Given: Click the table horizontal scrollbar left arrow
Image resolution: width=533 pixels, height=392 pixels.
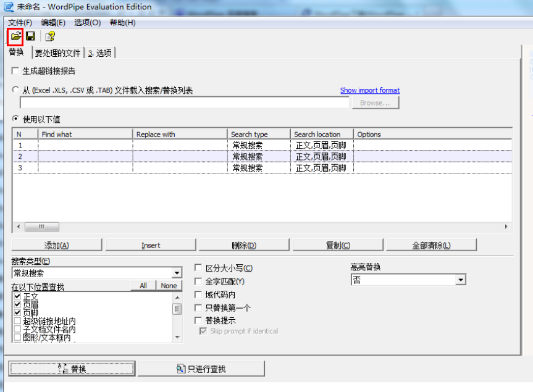Looking at the screenshot, I should 19,227.
